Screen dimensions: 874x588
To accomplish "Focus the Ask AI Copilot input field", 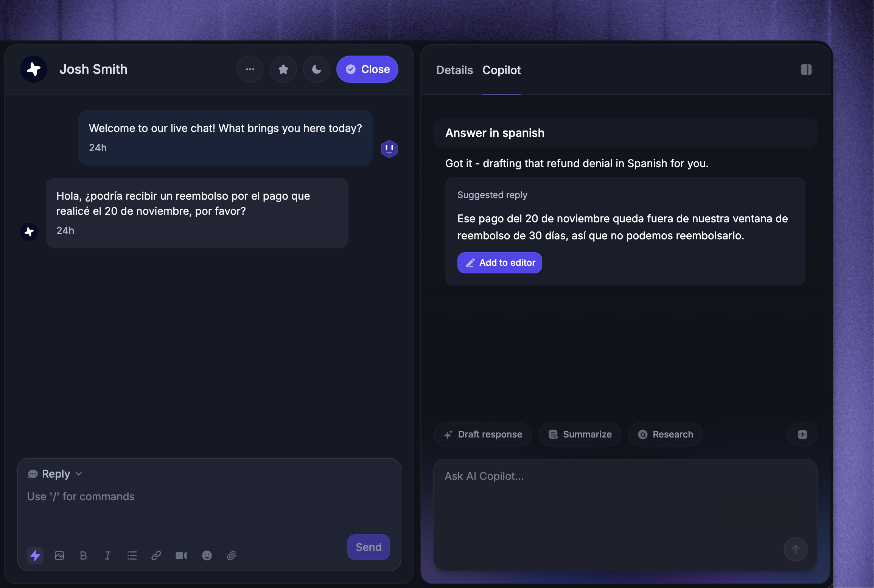I will tap(625, 514).
